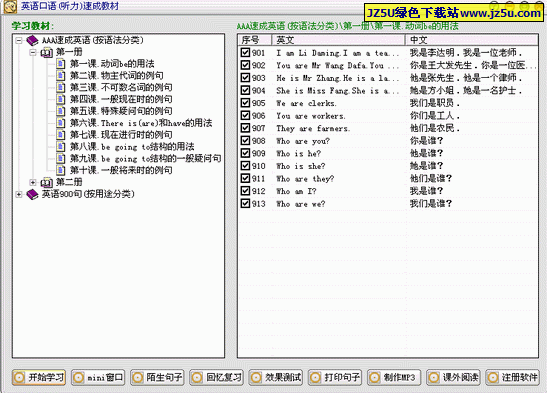Start 效果测试 button
The height and width of the screenshot is (393, 547).
275,377
